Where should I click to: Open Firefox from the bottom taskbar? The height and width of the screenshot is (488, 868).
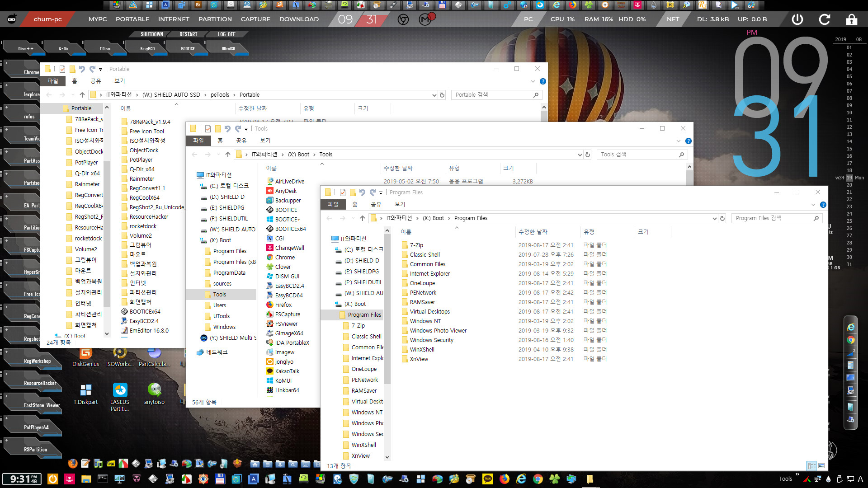(x=505, y=479)
